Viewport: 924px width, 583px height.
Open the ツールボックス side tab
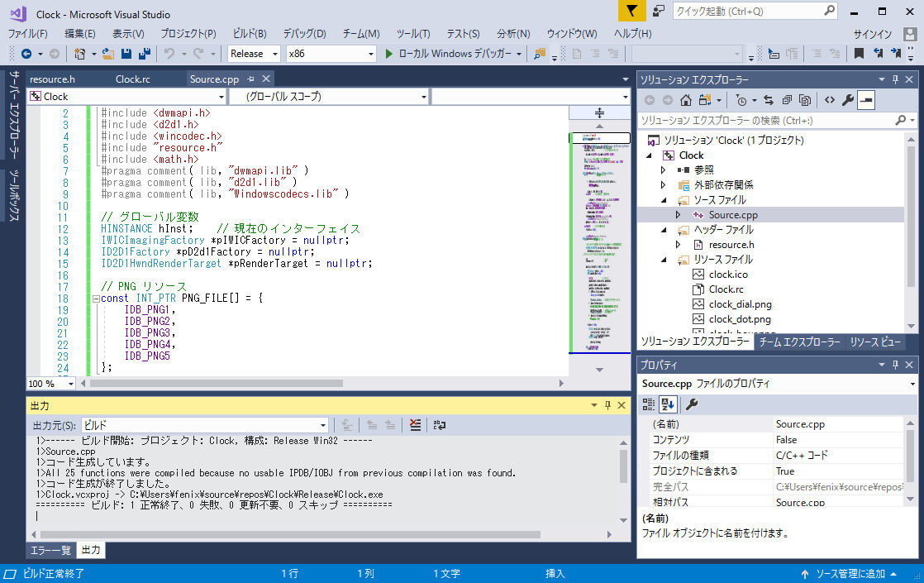15,195
